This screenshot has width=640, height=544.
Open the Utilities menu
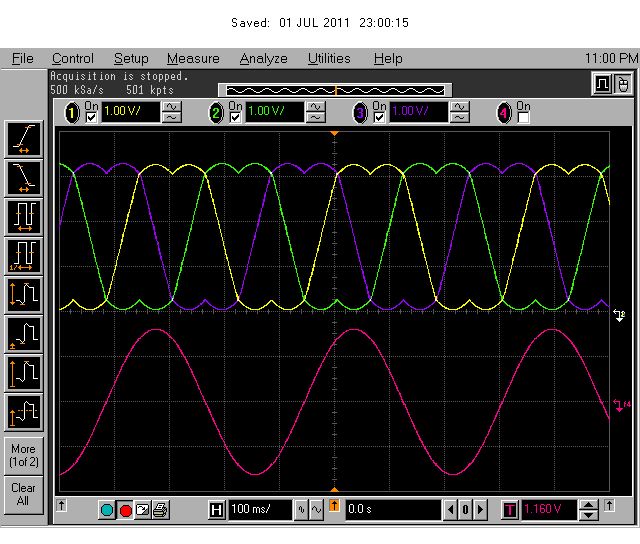point(329,59)
